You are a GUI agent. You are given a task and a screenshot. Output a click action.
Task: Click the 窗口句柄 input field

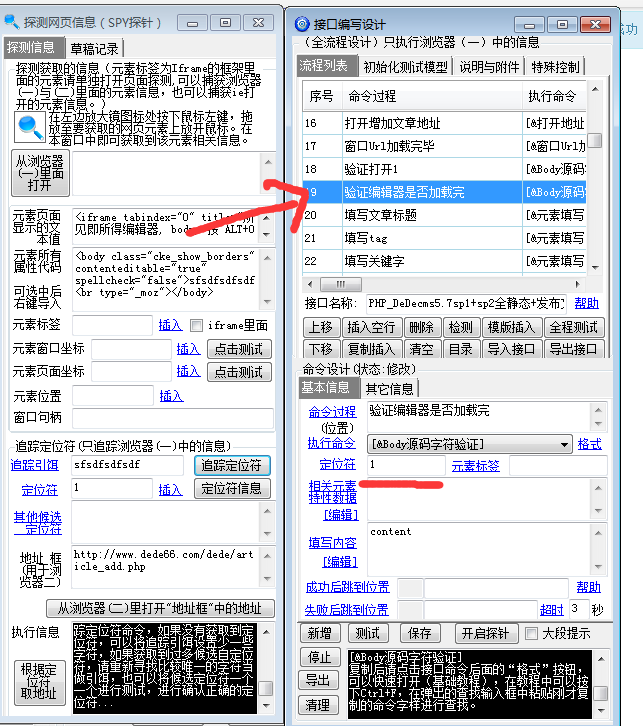[x=173, y=418]
